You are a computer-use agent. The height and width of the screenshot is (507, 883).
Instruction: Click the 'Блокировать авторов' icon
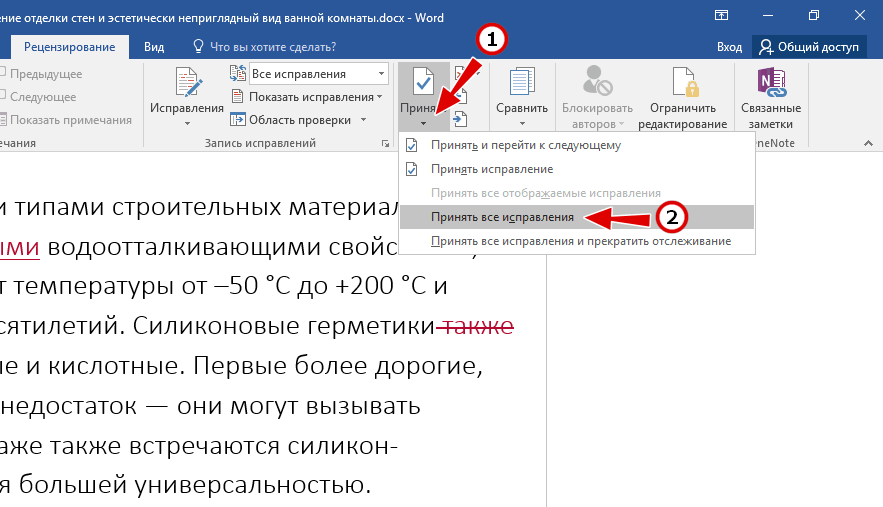coord(597,81)
